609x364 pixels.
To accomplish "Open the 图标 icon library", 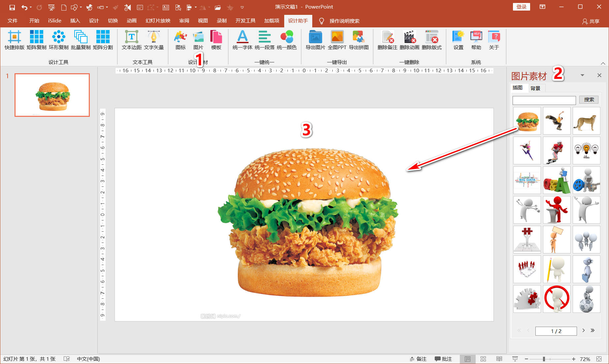I will point(181,40).
